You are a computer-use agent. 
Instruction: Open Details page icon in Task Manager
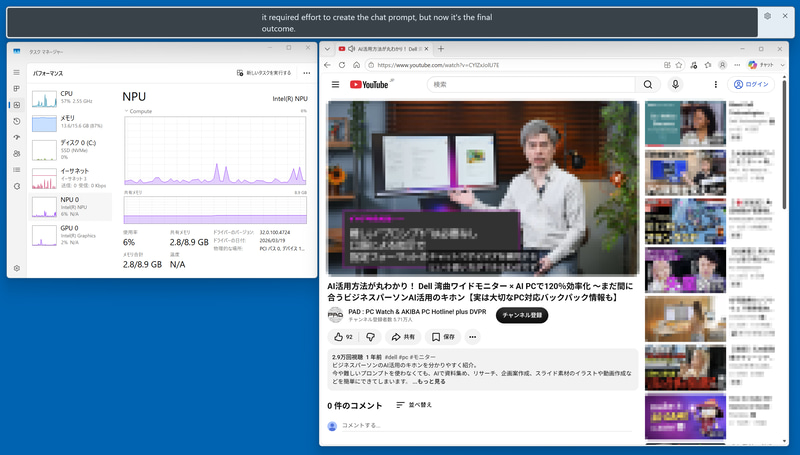pos(16,170)
